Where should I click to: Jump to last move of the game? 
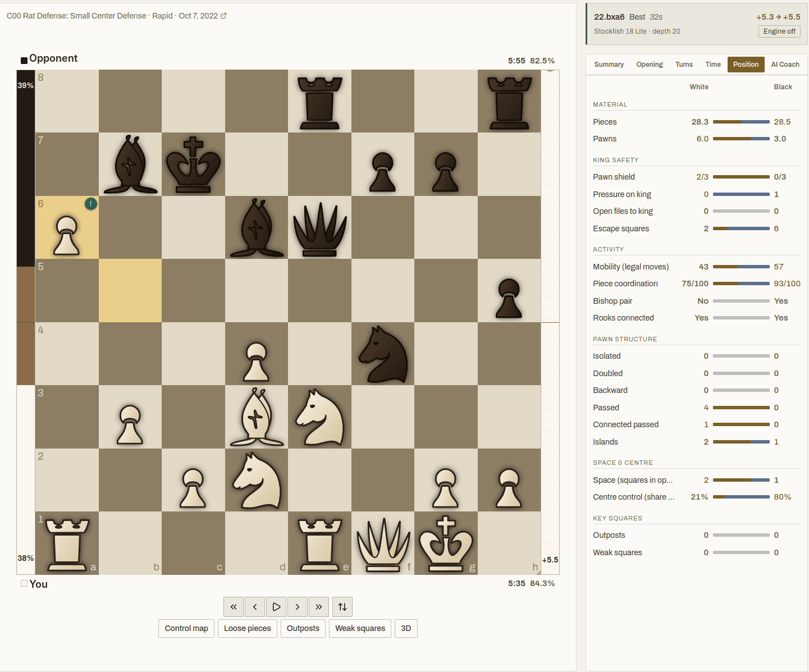pyautogui.click(x=319, y=607)
